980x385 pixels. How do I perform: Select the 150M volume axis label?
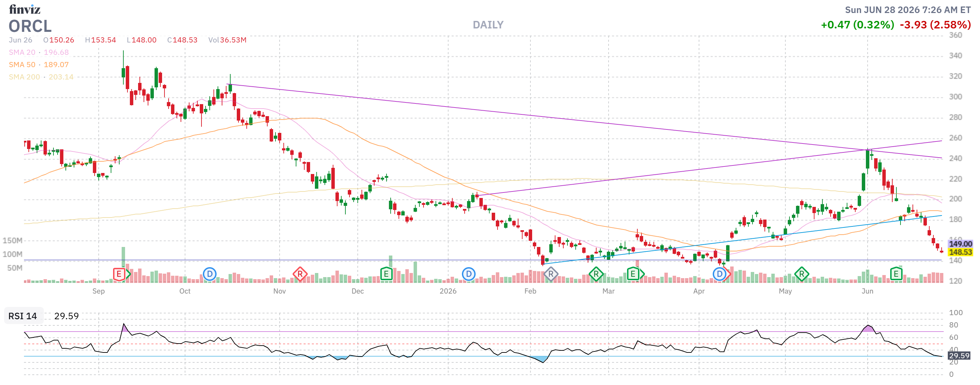13,240
